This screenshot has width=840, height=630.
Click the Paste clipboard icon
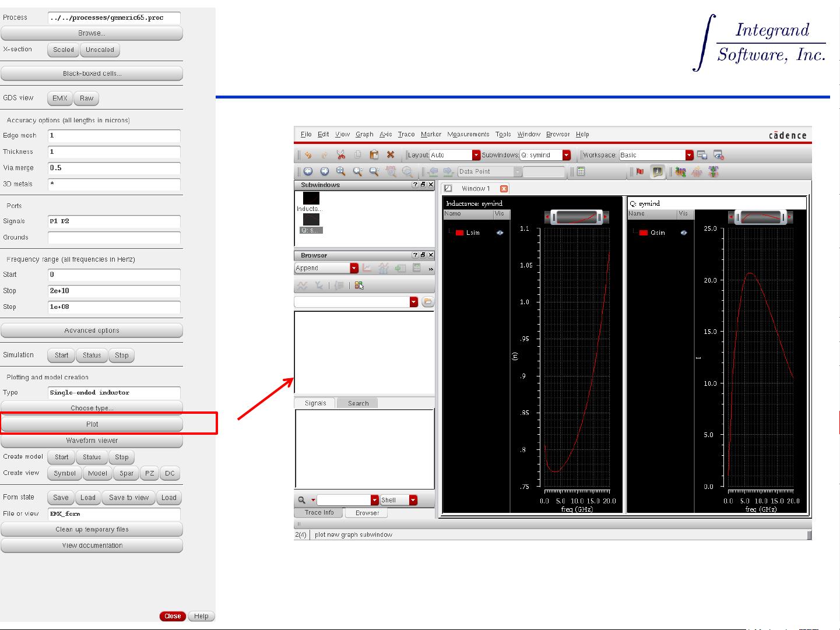[374, 155]
